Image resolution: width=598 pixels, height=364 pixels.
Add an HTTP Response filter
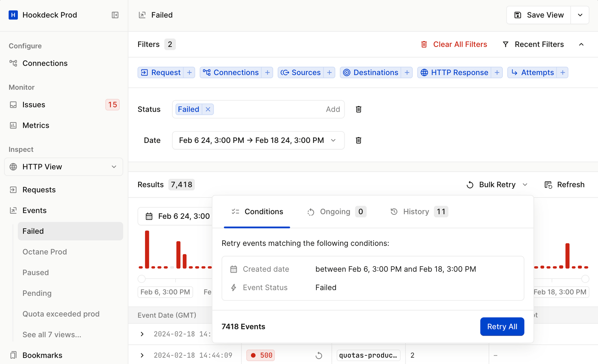497,72
